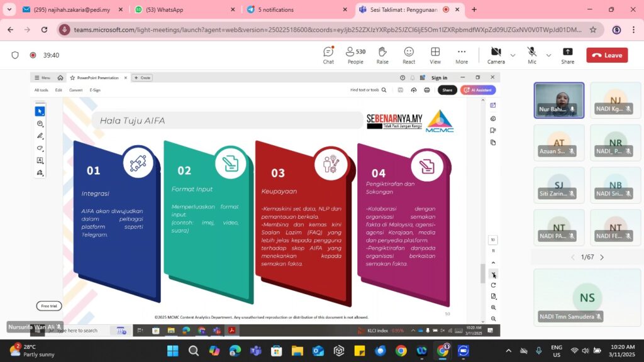Open the Teams meeting Chat panel
Image resolution: width=644 pixels, height=362 pixels.
[x=328, y=55]
